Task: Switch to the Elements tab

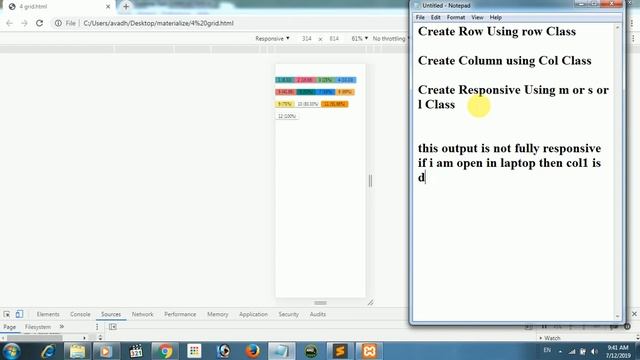Action: pos(48,314)
